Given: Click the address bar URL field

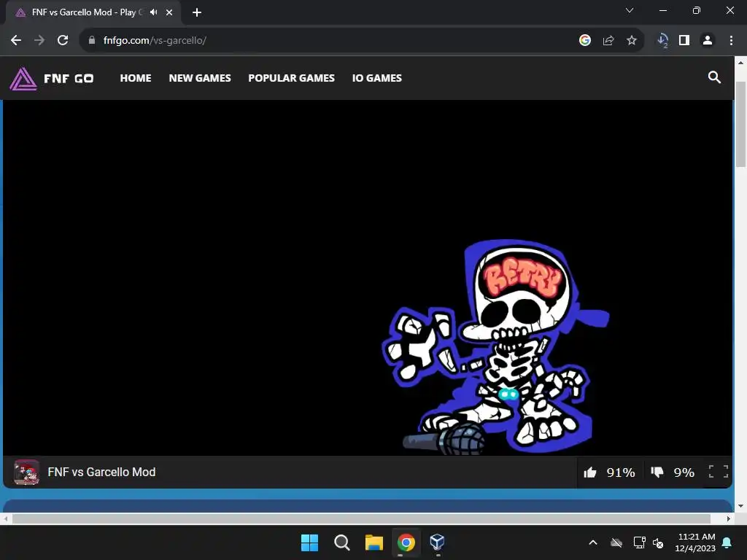Looking at the screenshot, I should click(333, 41).
